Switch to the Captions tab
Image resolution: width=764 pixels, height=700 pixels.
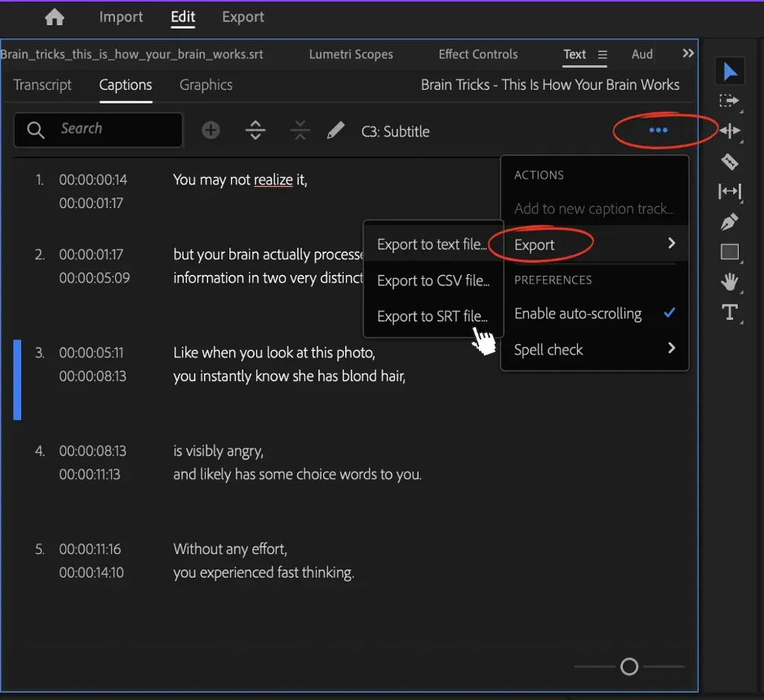126,85
